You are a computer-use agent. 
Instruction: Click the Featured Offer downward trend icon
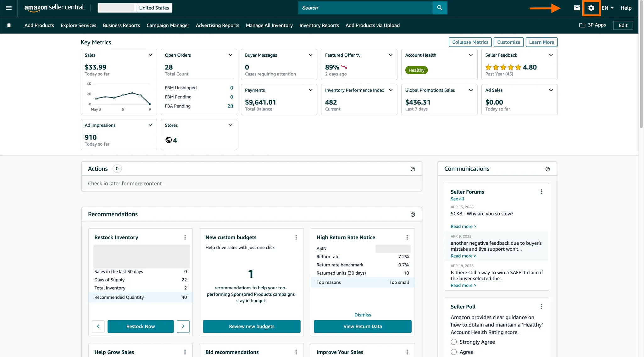coord(344,67)
